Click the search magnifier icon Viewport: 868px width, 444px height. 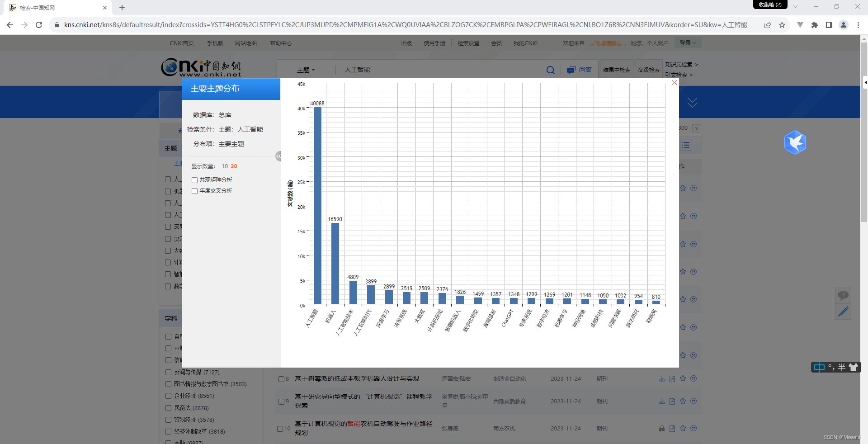[x=550, y=70]
